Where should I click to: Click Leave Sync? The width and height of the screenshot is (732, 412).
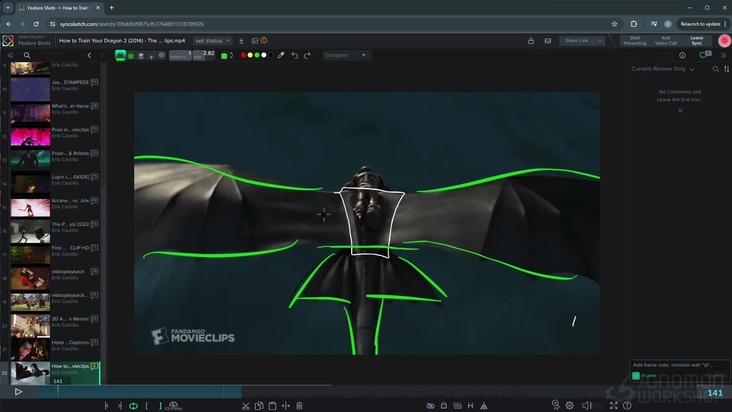[x=697, y=41]
